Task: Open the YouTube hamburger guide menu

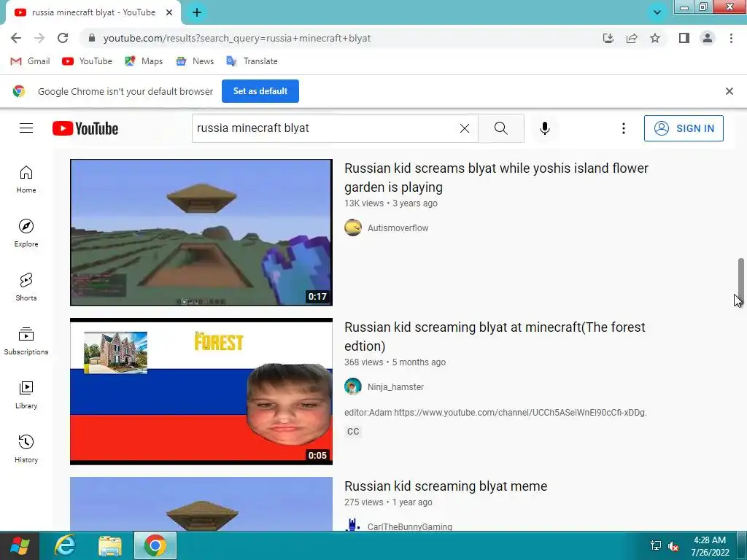Action: tap(26, 128)
